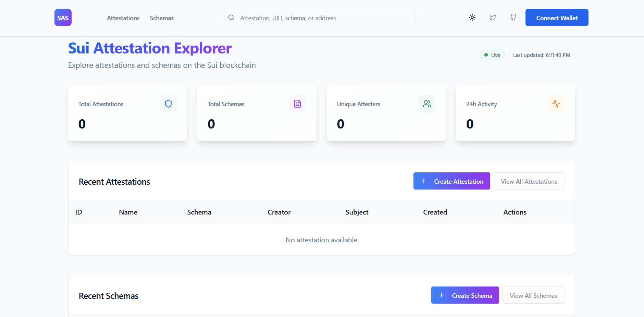Toggle the light/dark theme sun icon
Image resolution: width=644 pixels, height=317 pixels.
coord(472,17)
